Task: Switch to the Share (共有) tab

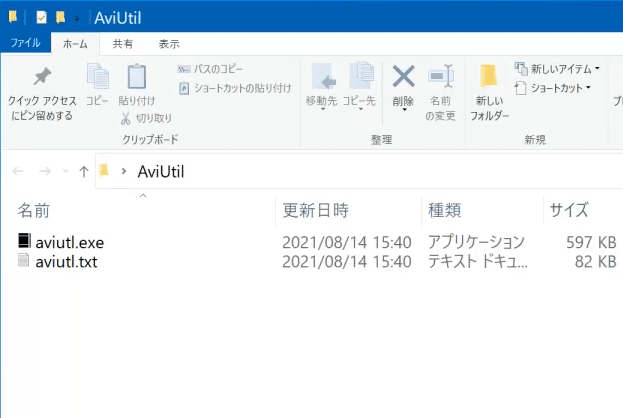Action: click(123, 44)
